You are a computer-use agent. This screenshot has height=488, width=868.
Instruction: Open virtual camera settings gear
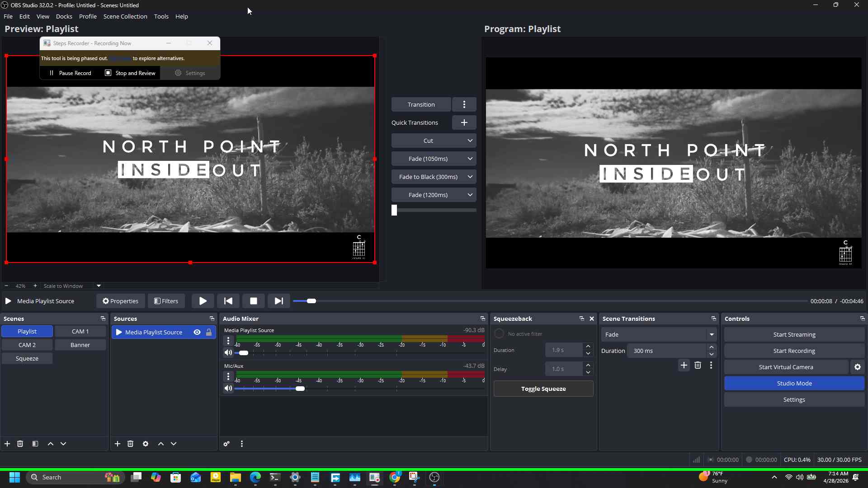point(858,367)
